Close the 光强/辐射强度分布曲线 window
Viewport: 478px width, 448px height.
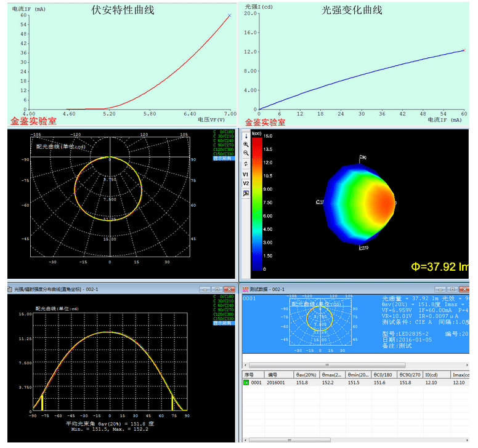click(x=229, y=289)
